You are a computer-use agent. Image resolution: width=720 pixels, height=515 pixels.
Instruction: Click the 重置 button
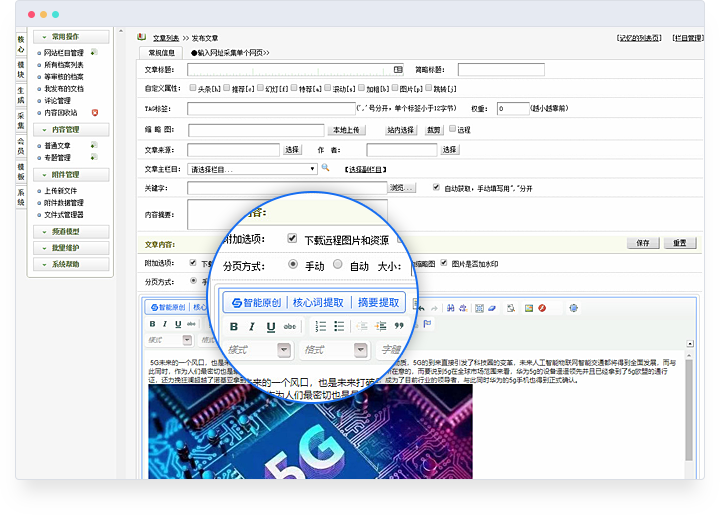[680, 243]
